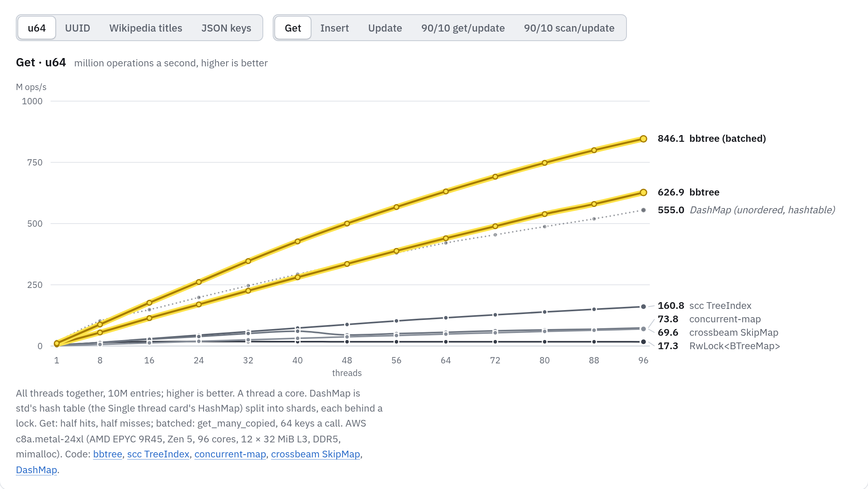View the 90/10 scan/update workload
Screen dimensions: 868x489
tap(569, 28)
